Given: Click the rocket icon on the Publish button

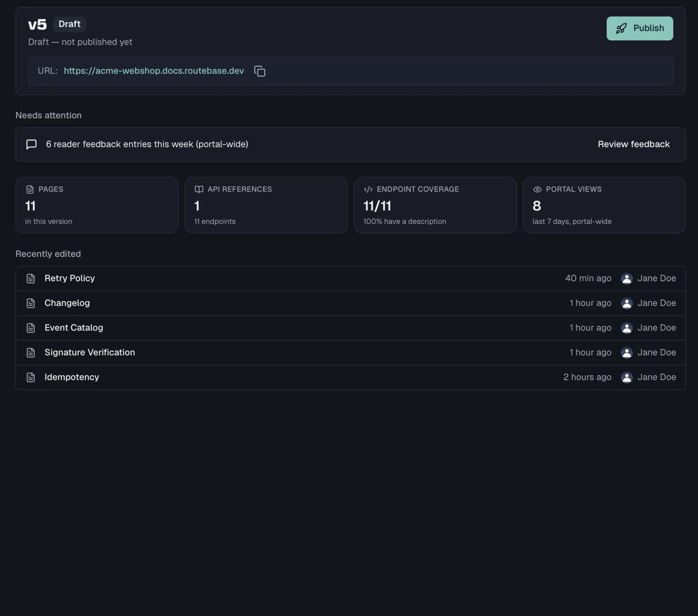Looking at the screenshot, I should coord(621,28).
